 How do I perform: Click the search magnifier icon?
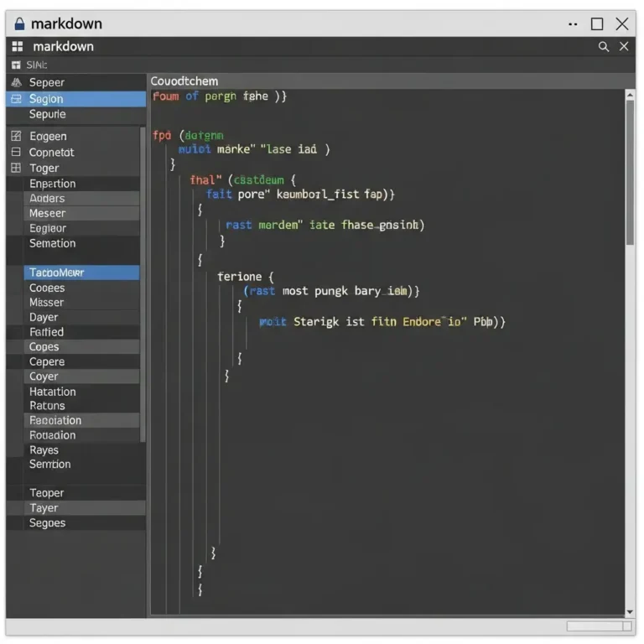[x=603, y=46]
